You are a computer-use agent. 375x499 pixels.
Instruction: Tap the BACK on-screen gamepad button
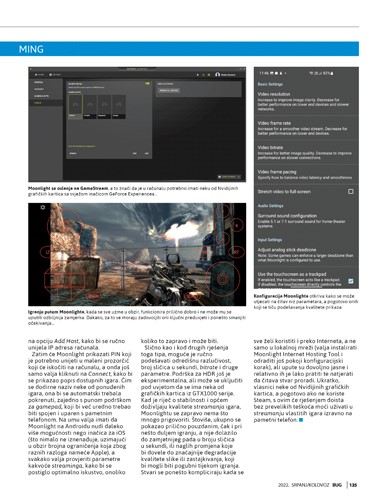point(94,296)
